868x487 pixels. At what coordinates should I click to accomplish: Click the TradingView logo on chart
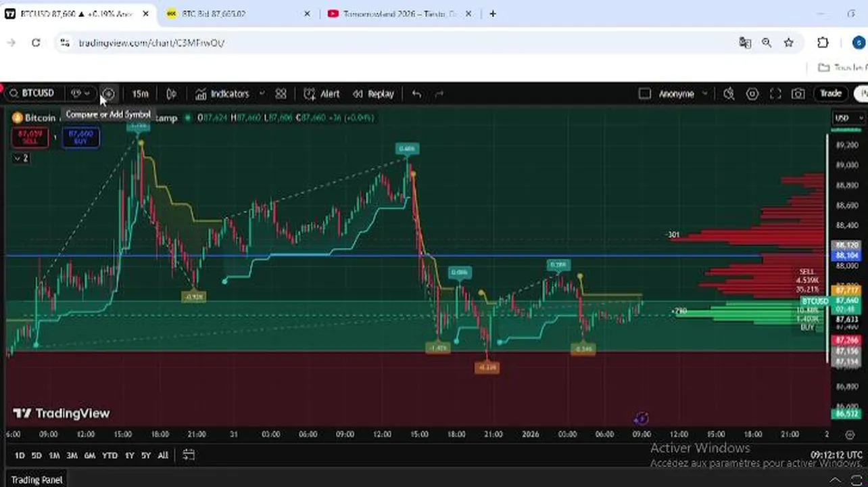62,413
